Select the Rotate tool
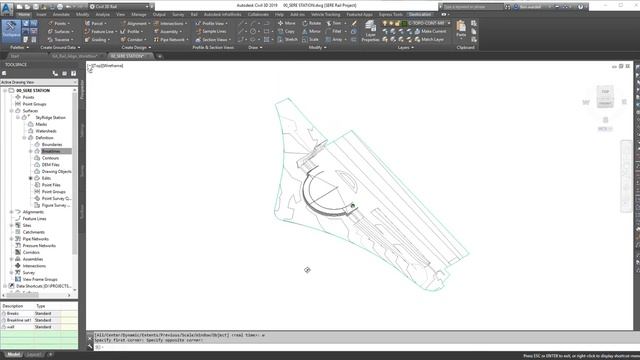 click(x=311, y=23)
